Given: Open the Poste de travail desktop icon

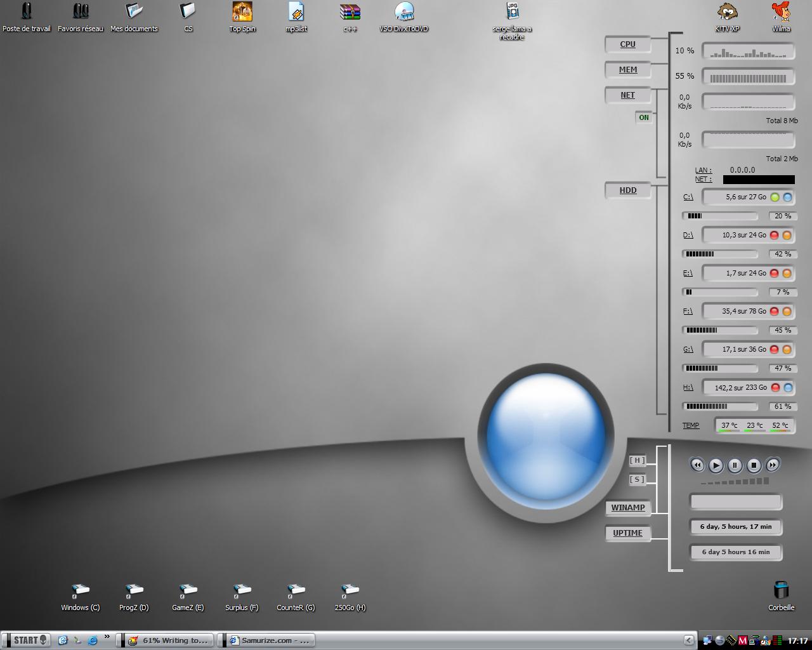Looking at the screenshot, I should tap(26, 17).
